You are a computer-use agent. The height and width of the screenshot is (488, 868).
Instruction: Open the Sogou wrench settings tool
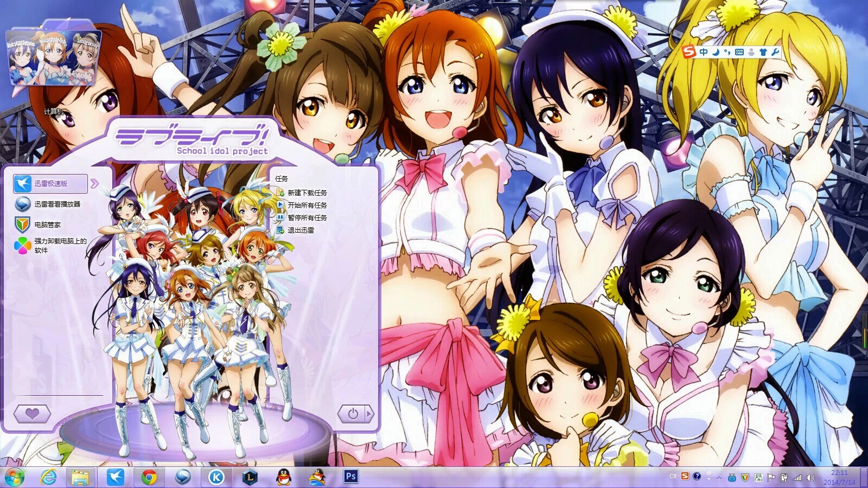coord(775,52)
